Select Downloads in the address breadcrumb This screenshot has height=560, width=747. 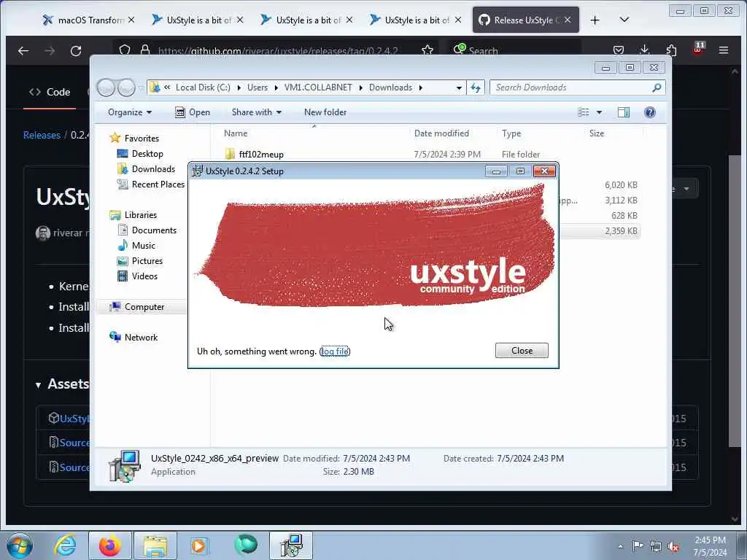pos(390,87)
